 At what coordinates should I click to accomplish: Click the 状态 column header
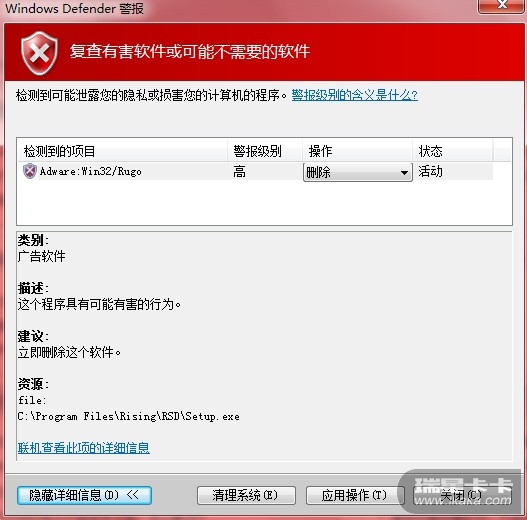(x=453, y=151)
